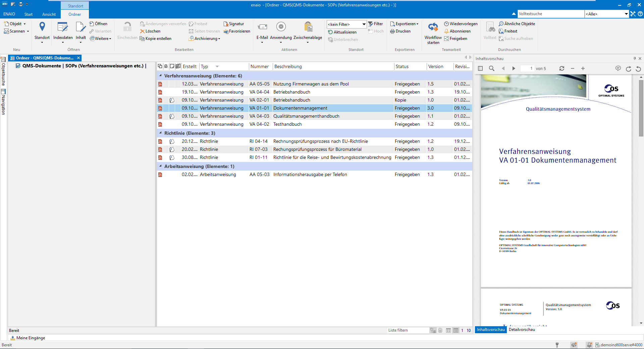This screenshot has height=349, width=644.
Task: Click the Standort location pin icon
Action: tap(42, 26)
